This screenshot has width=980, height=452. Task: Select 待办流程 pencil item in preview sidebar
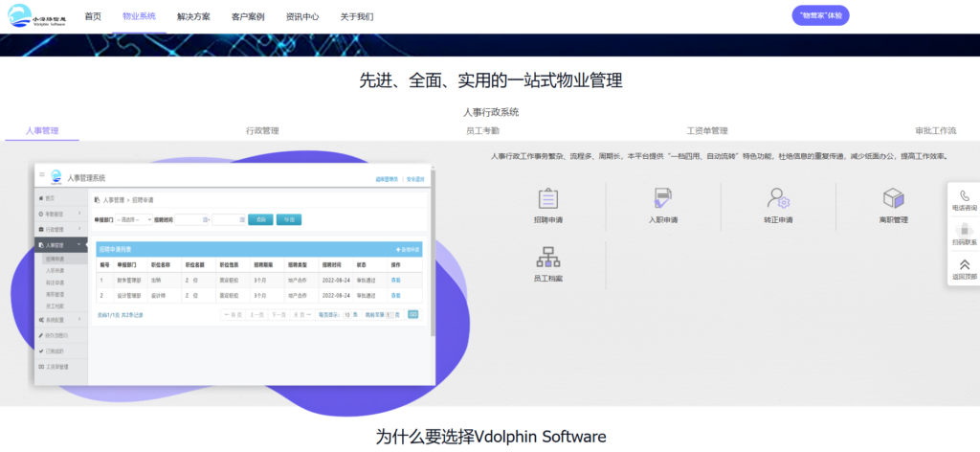(x=60, y=336)
